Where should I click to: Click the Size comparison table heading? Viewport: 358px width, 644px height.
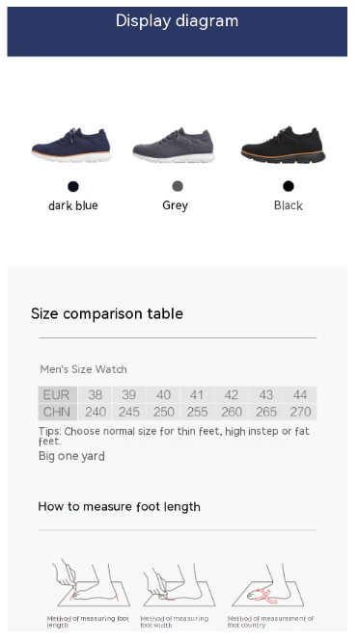tap(107, 313)
